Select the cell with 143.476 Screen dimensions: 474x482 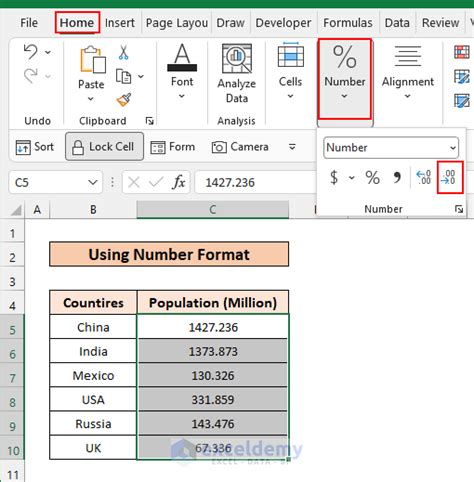click(213, 424)
